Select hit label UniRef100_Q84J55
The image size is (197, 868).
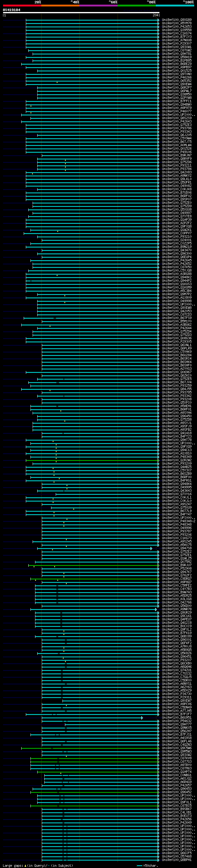[177, 389]
